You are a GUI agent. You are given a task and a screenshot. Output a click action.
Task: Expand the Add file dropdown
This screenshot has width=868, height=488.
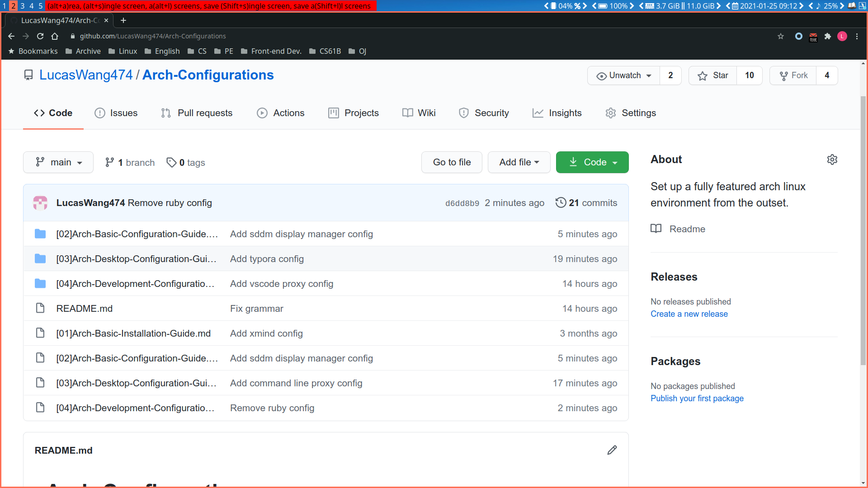(x=519, y=162)
